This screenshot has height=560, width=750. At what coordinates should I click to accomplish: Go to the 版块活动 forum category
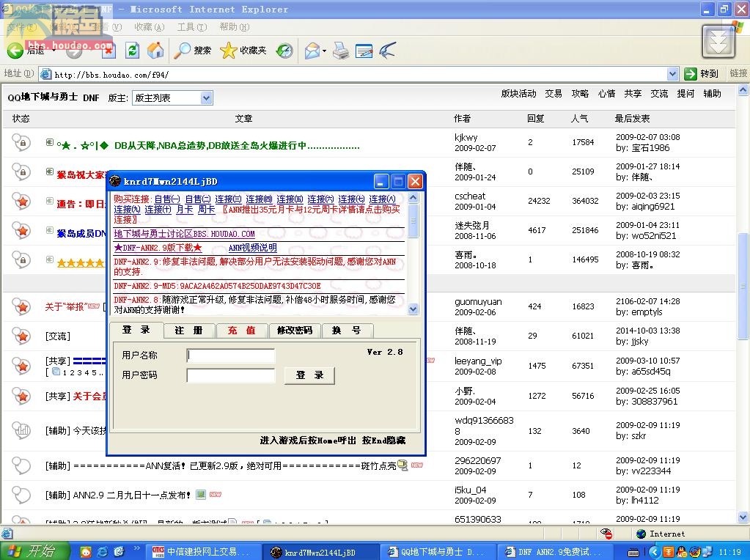click(x=518, y=94)
